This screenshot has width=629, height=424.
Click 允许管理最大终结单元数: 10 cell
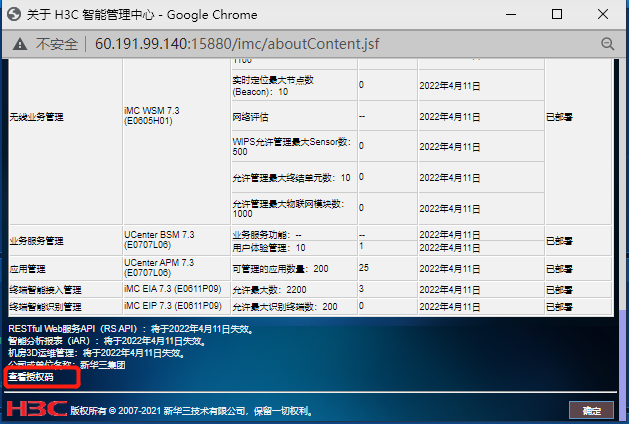(294, 177)
